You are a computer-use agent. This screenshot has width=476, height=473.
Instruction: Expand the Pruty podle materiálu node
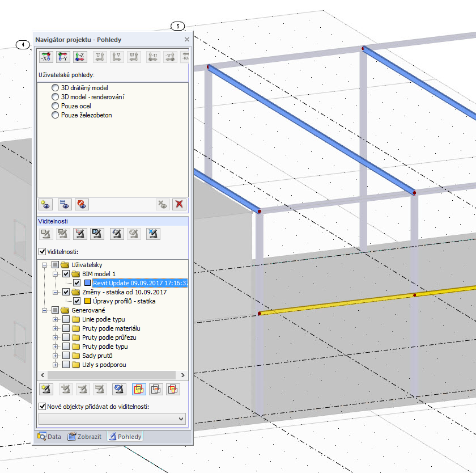click(56, 329)
